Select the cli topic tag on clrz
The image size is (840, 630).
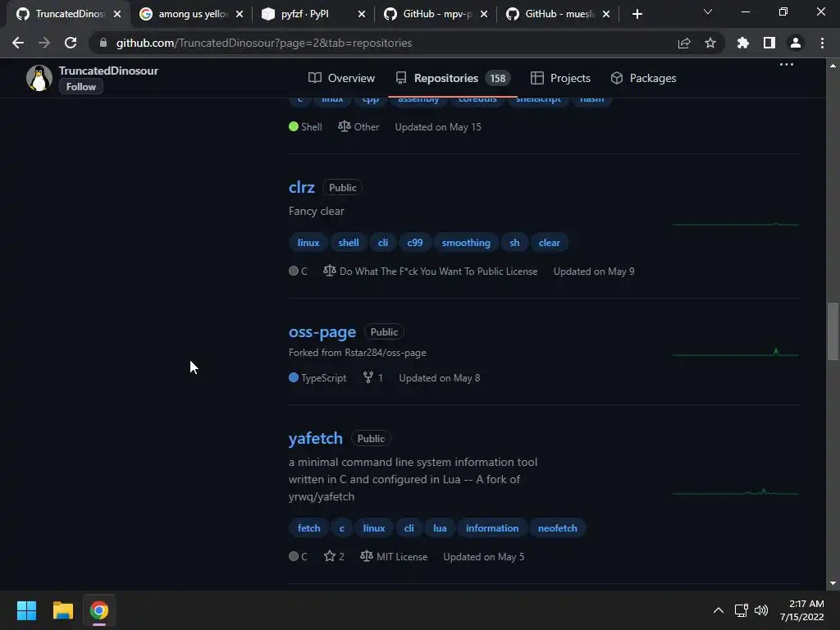pos(383,243)
